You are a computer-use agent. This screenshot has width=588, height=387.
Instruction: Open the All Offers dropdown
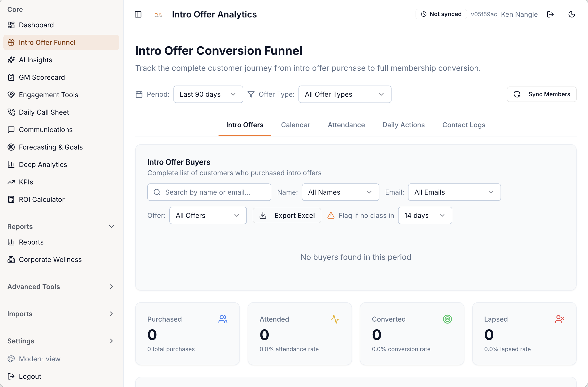[208, 215]
